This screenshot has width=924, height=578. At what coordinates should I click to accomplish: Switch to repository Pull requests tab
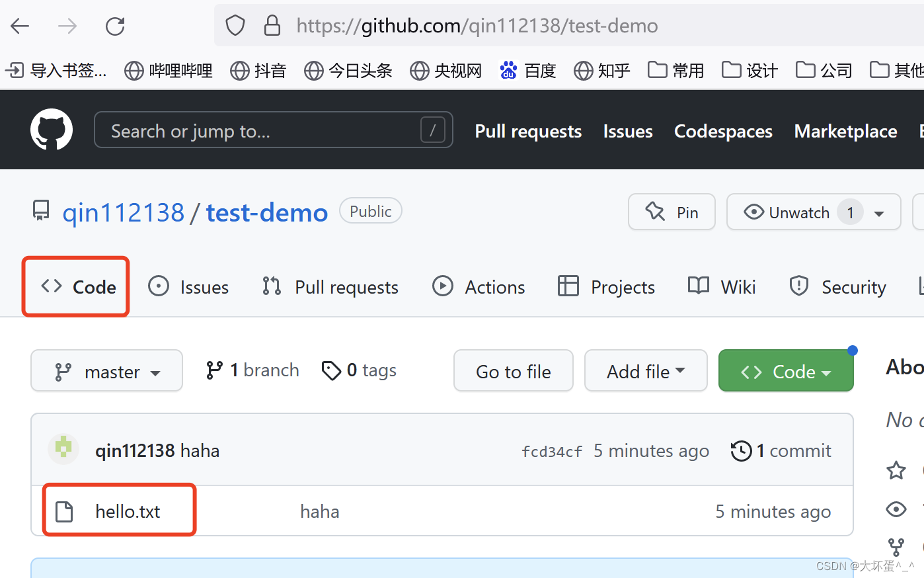pos(330,287)
